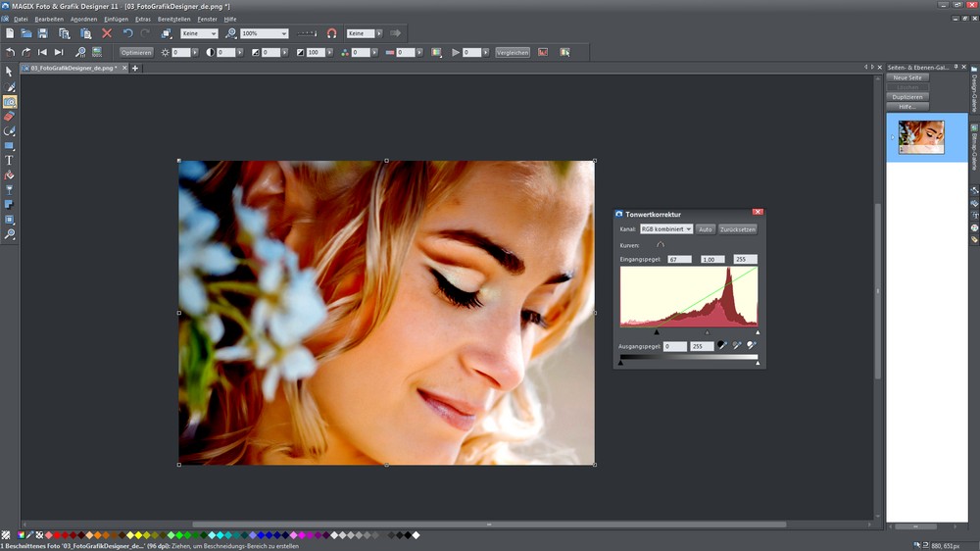The image size is (980, 551).
Task: Redo the last undone action
Action: click(145, 33)
